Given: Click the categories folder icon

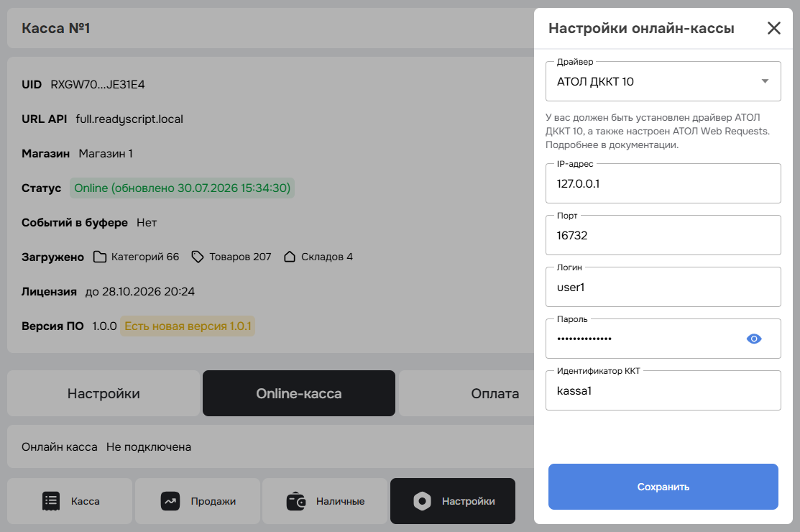Looking at the screenshot, I should click(100, 257).
